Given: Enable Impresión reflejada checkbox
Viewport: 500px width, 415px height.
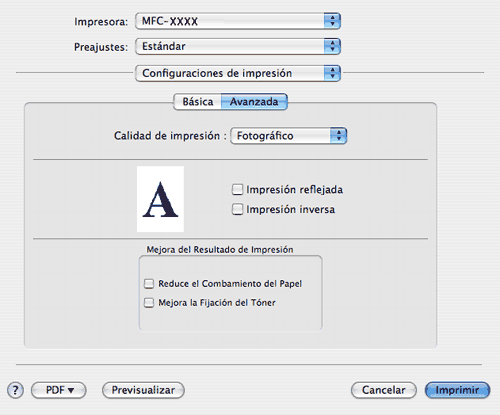Looking at the screenshot, I should point(237,189).
